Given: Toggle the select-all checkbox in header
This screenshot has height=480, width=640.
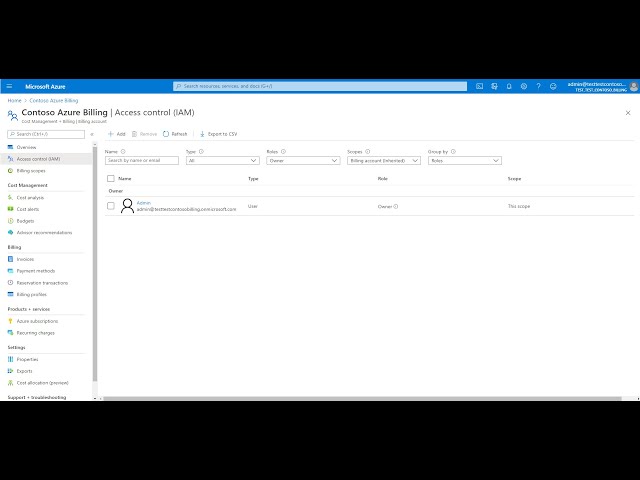Looking at the screenshot, I should tap(111, 178).
